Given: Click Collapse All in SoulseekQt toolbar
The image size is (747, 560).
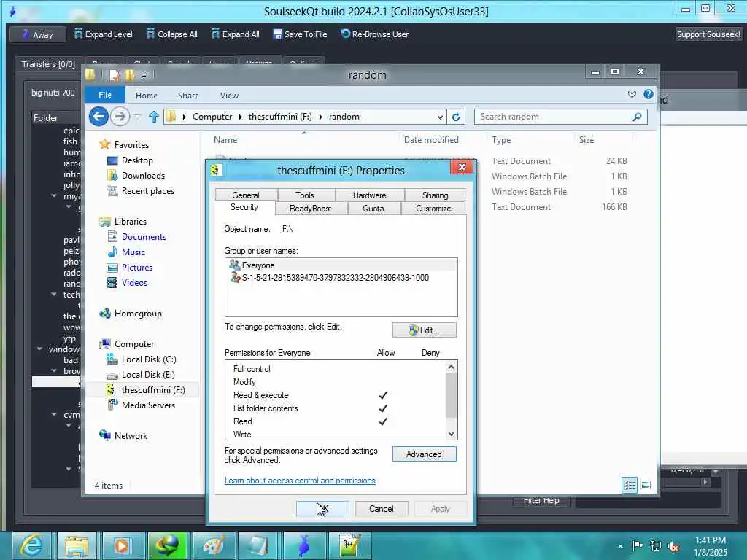Looking at the screenshot, I should point(172,34).
